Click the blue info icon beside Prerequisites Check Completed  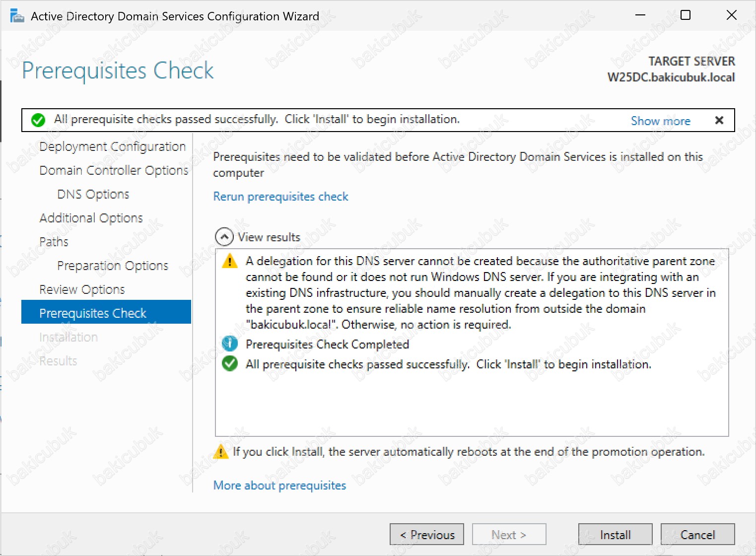click(x=229, y=344)
